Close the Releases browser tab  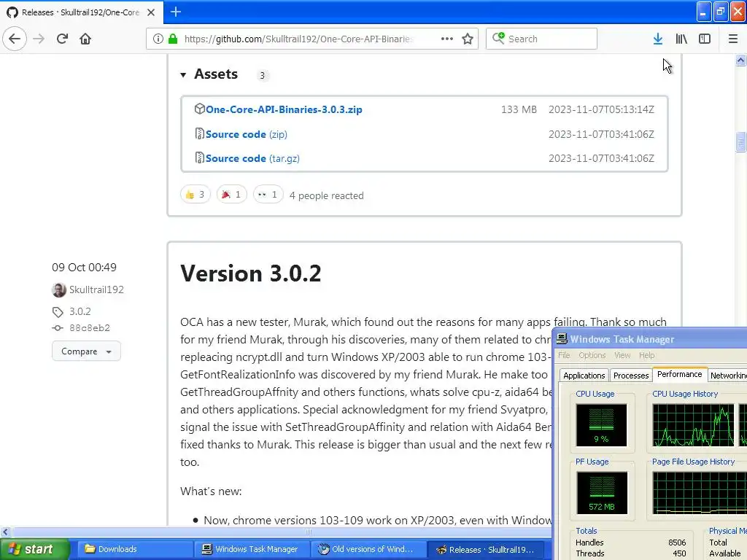click(x=151, y=12)
